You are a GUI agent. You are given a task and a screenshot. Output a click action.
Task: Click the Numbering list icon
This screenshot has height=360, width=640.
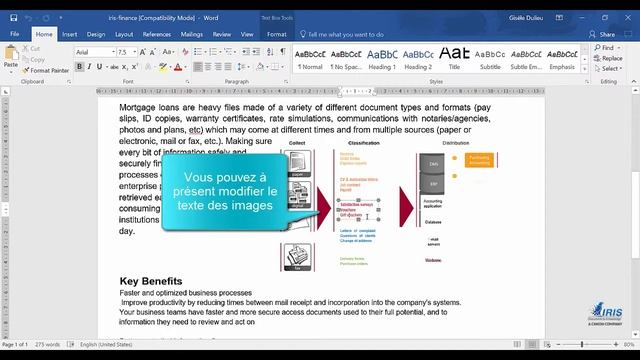(x=213, y=52)
